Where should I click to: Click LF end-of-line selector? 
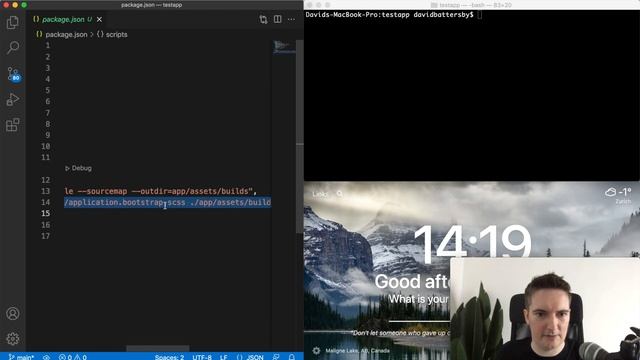point(224,357)
